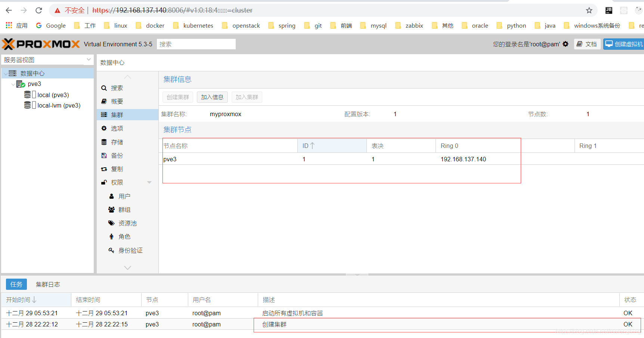Open the JB browser extension icon
Image resolution: width=644 pixels, height=338 pixels.
[x=609, y=10]
